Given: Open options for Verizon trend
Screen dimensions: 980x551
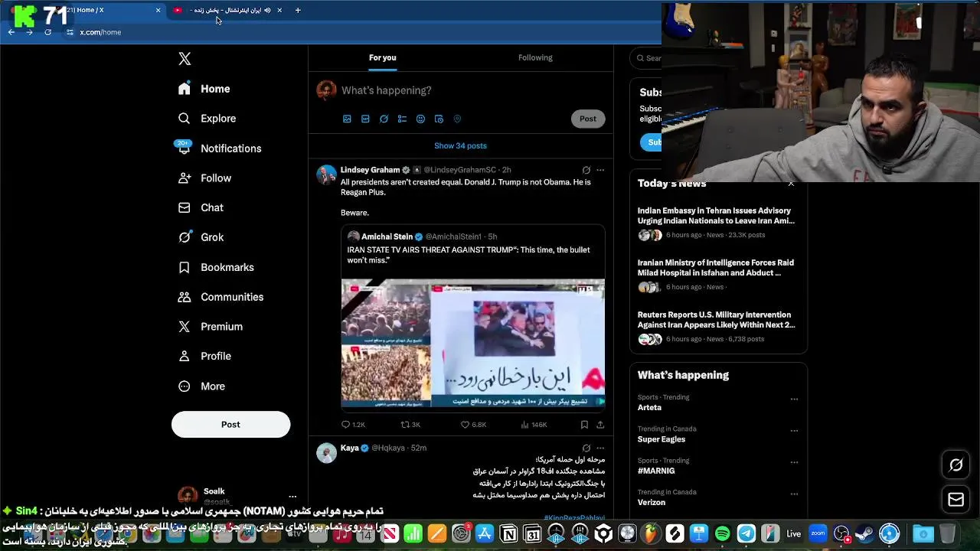Looking at the screenshot, I should click(x=794, y=494).
